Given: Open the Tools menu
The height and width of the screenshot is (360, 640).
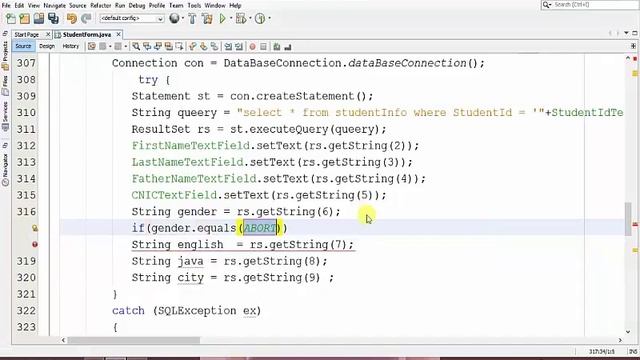Looking at the screenshot, I should (194, 5).
